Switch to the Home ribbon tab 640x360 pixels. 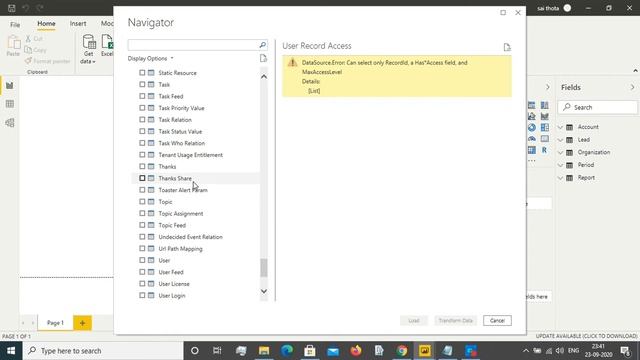[46, 24]
